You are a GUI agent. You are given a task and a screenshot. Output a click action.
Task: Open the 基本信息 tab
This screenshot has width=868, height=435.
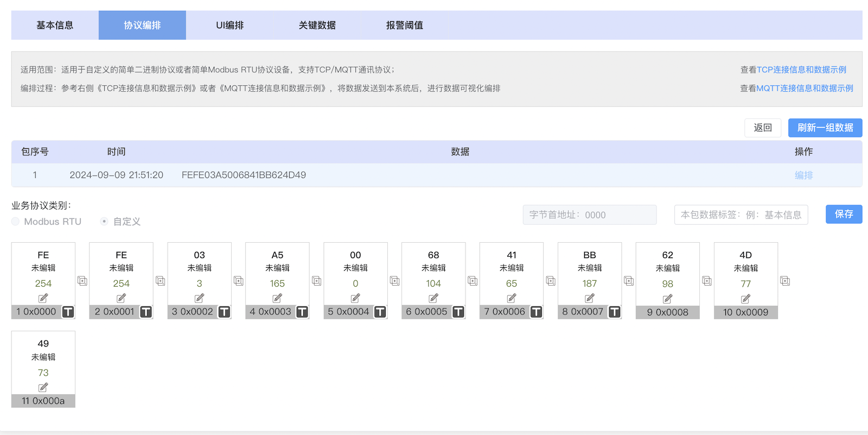[55, 25]
